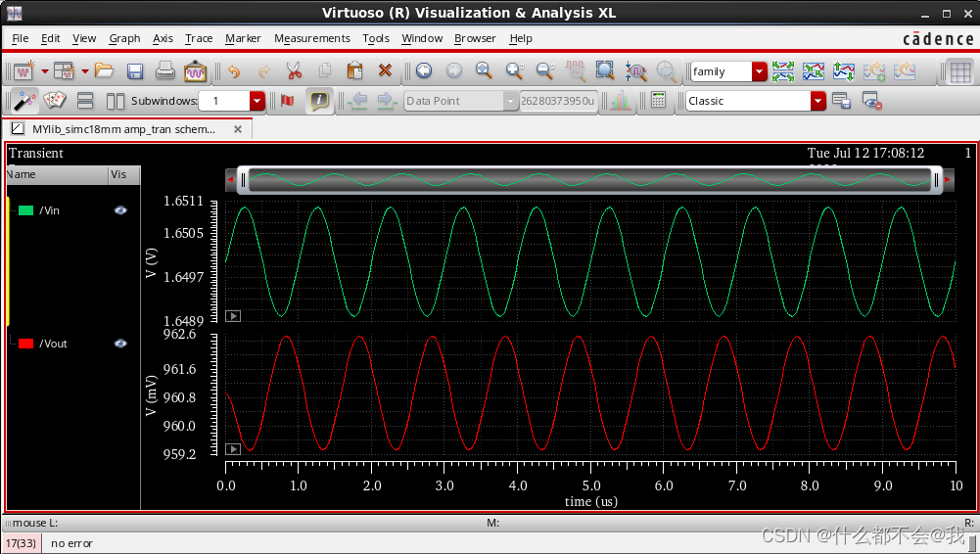Cut selection with the scissors icon
The width and height of the screenshot is (980, 554).
(294, 71)
